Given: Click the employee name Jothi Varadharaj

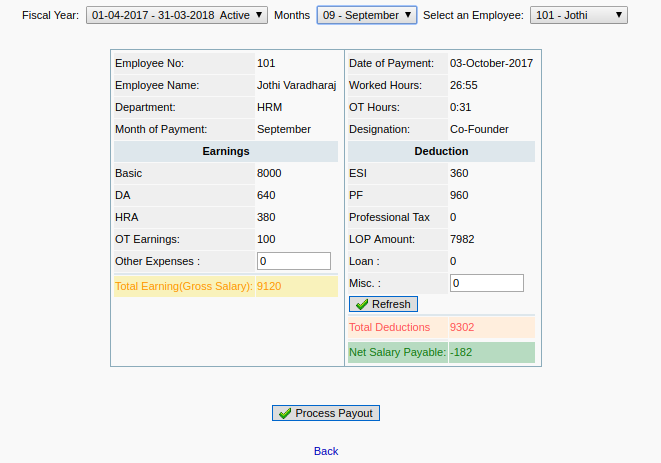Looking at the screenshot, I should [x=296, y=86].
